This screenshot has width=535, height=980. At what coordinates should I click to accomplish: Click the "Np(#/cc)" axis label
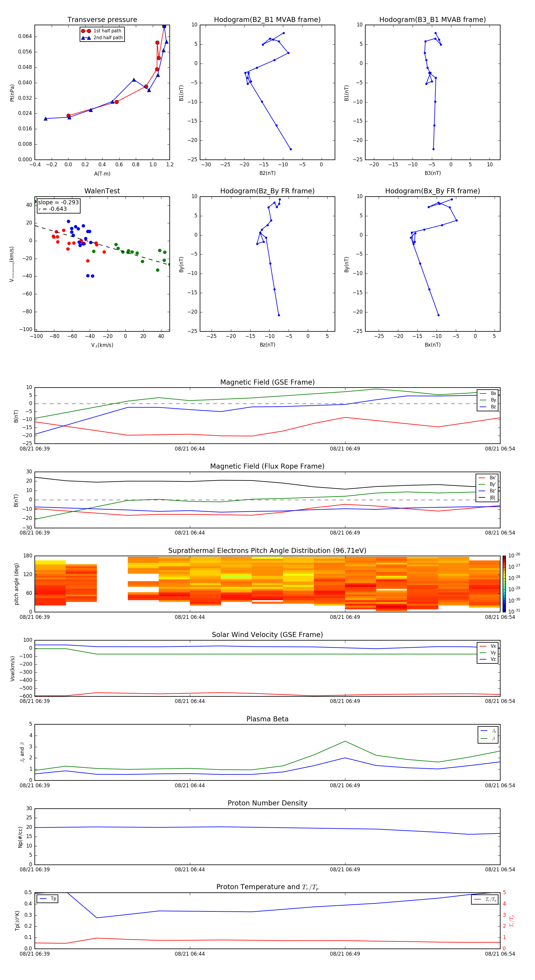pos(20,837)
